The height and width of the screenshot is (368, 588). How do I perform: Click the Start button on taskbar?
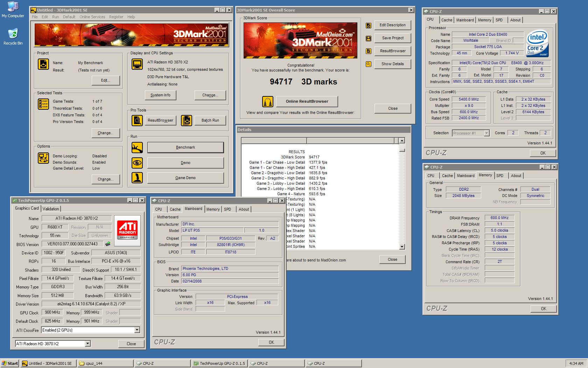(x=10, y=363)
